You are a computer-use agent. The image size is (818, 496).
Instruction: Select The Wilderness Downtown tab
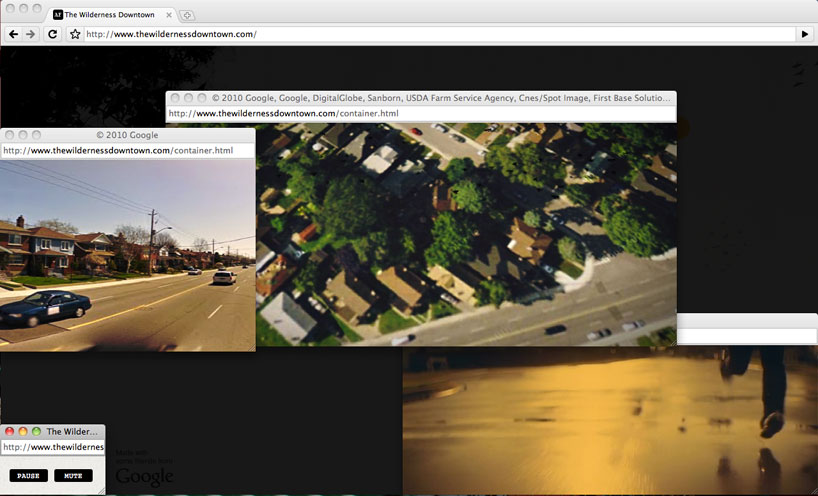[x=110, y=15]
